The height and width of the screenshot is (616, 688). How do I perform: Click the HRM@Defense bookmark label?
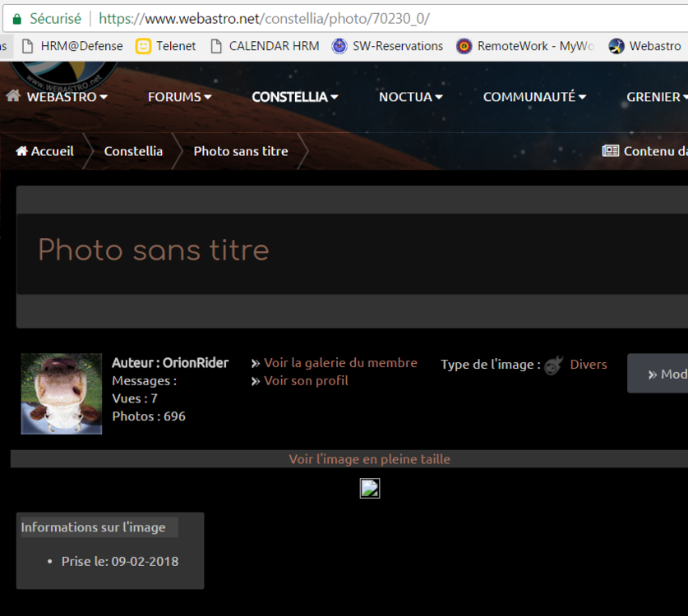coord(81,46)
